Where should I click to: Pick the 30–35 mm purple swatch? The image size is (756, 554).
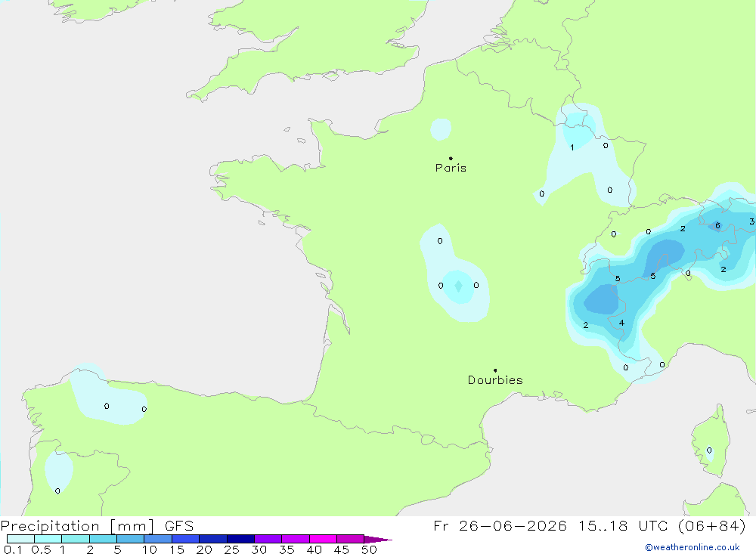point(268,539)
